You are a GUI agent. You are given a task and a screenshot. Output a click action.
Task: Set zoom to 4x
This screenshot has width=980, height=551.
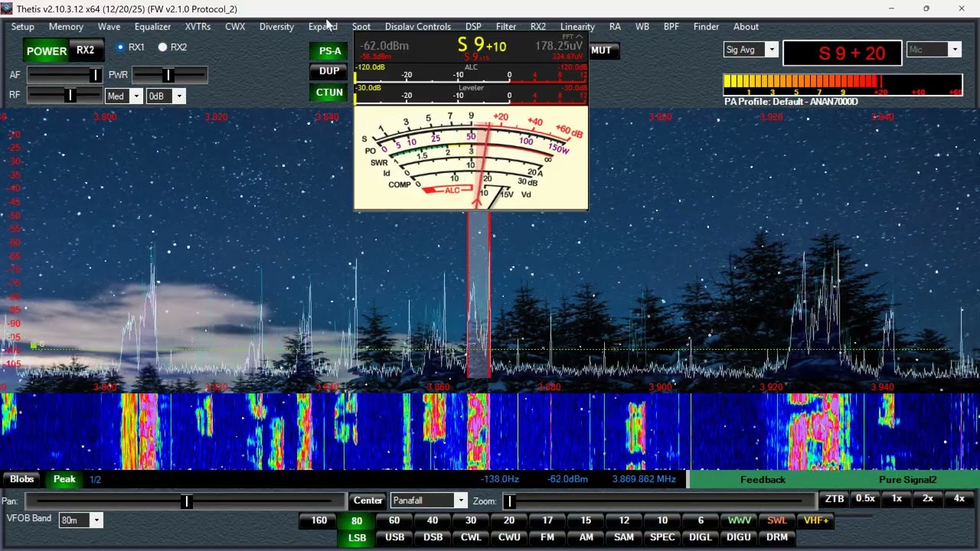pos(959,499)
